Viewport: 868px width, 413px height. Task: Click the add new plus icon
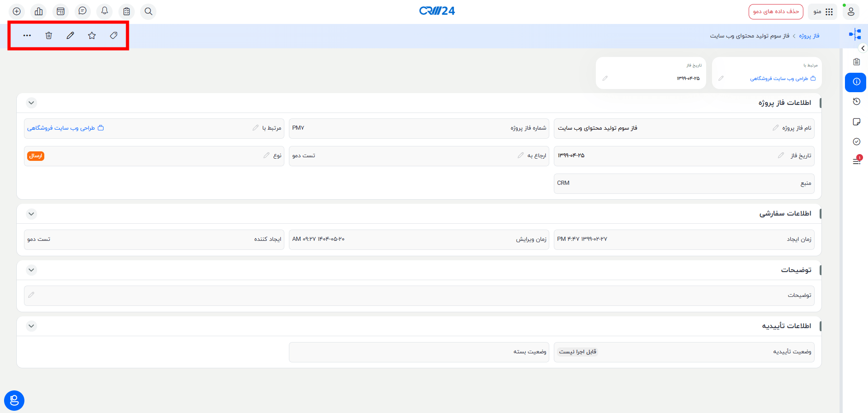pyautogui.click(x=17, y=11)
